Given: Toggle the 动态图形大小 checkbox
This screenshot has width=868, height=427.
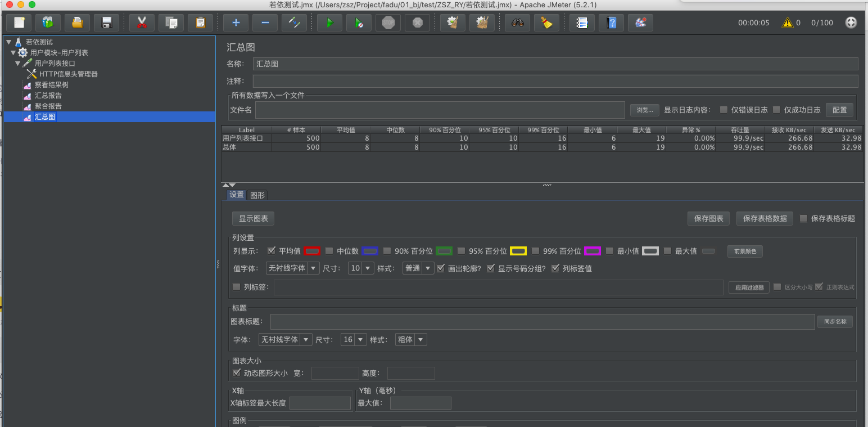Looking at the screenshot, I should 237,372.
